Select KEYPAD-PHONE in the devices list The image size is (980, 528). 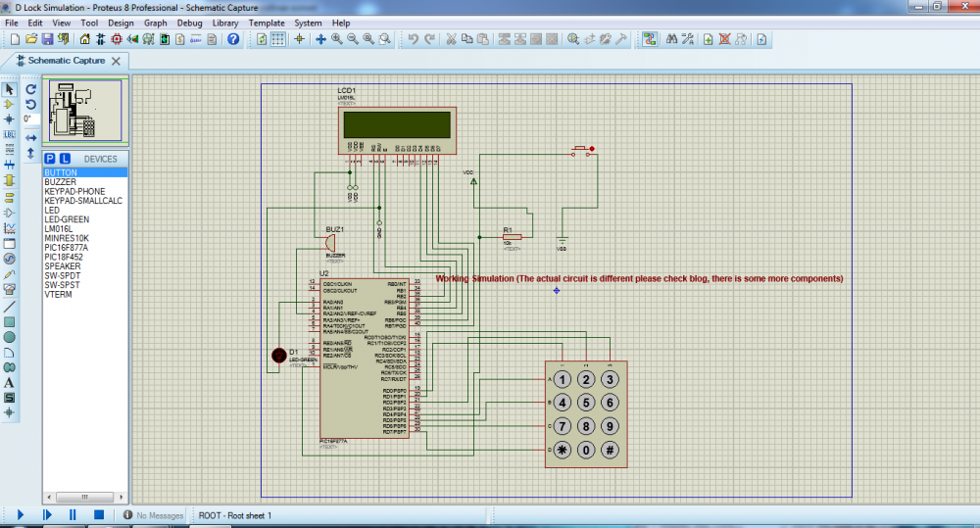(74, 191)
